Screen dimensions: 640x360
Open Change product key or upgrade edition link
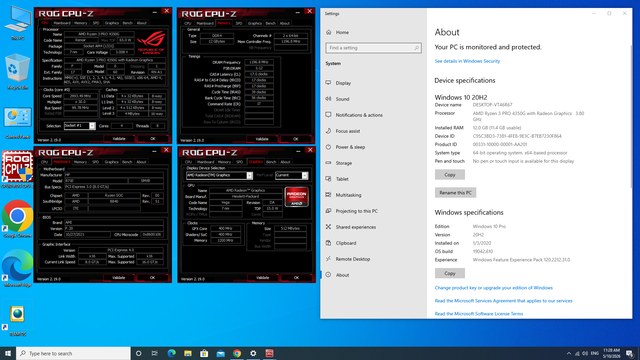click(493, 288)
